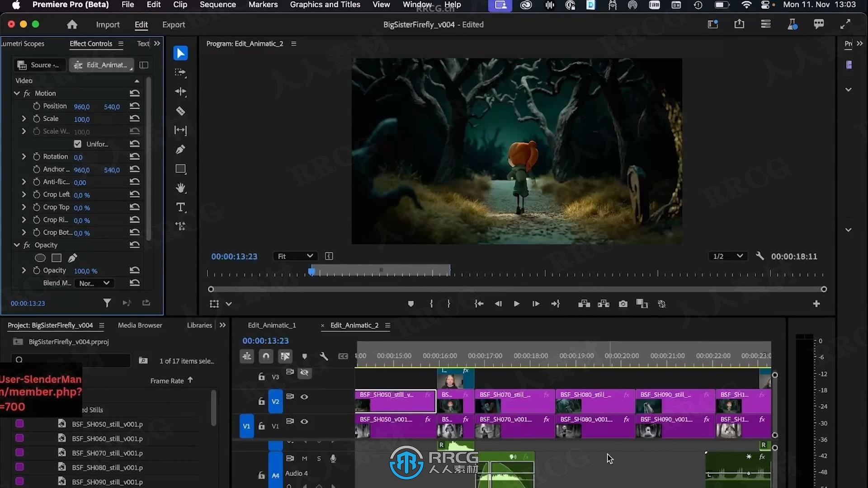Select the Rectangle tool
The image size is (868, 488).
click(180, 169)
